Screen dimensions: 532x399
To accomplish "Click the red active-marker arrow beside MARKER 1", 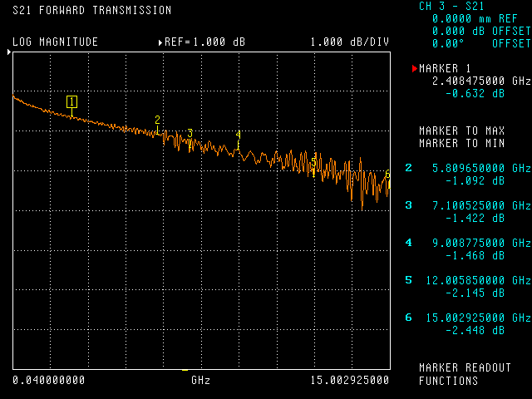I will (x=415, y=68).
